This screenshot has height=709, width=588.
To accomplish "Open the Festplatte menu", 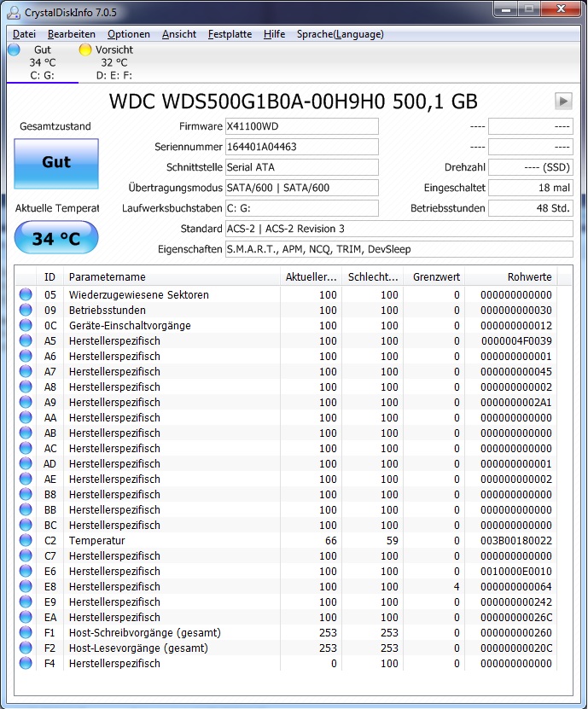I will coord(230,34).
